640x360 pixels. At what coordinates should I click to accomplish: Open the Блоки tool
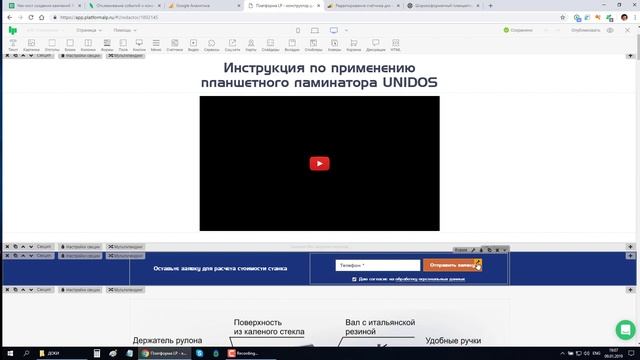[x=70, y=45]
